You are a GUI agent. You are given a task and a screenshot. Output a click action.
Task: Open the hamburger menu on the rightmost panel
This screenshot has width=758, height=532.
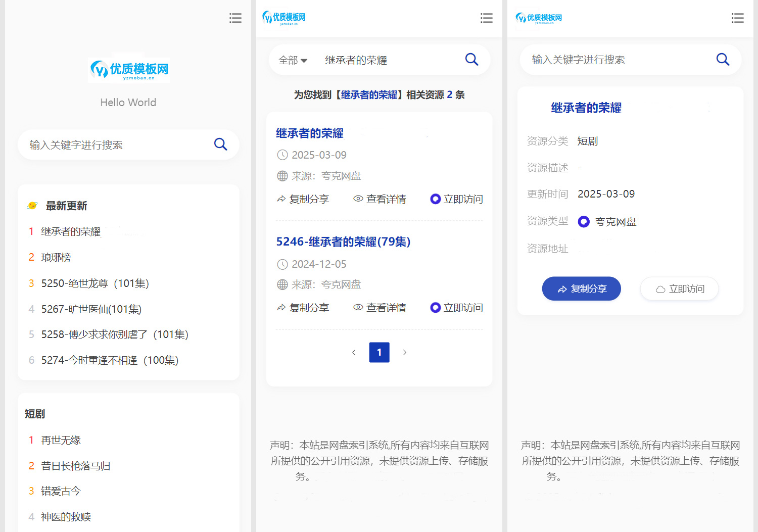point(738,18)
